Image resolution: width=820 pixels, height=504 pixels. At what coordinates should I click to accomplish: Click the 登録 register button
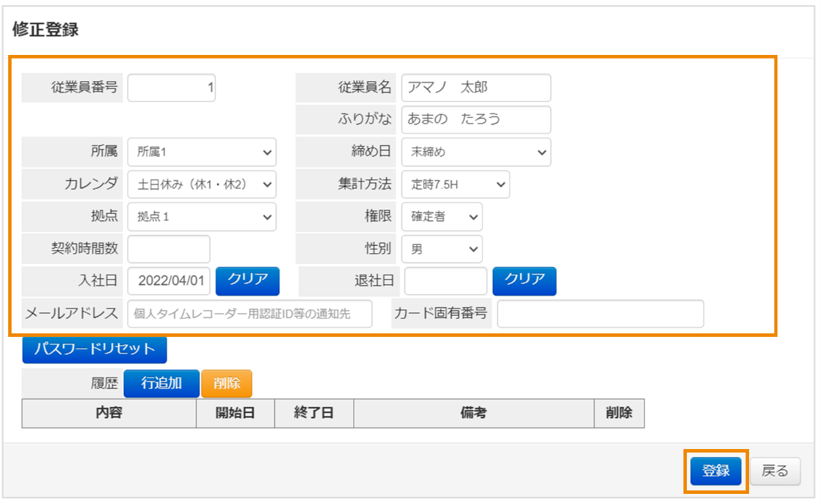715,470
